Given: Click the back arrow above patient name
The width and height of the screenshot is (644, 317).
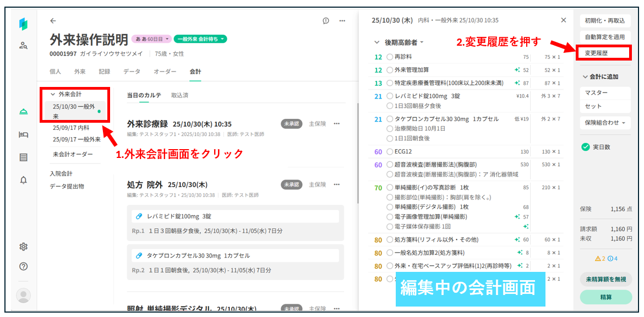Looking at the screenshot, I should (53, 21).
